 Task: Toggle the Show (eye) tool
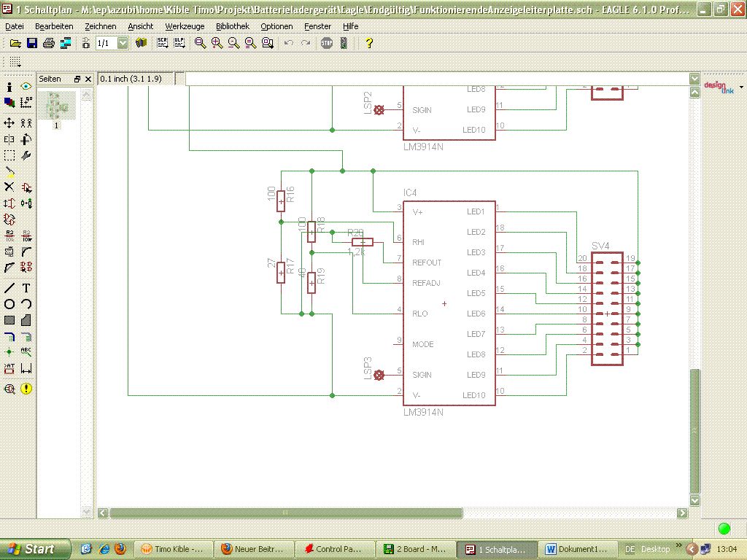click(x=26, y=87)
